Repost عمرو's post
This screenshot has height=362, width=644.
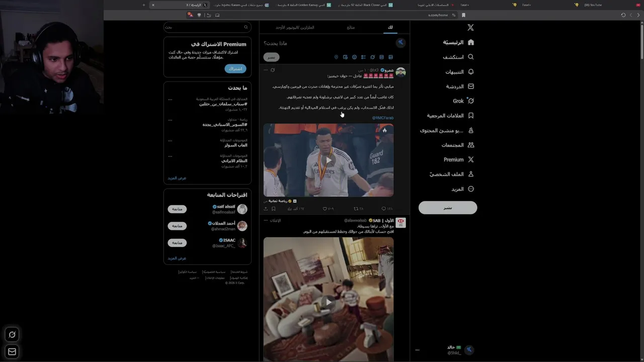pyautogui.click(x=358, y=209)
